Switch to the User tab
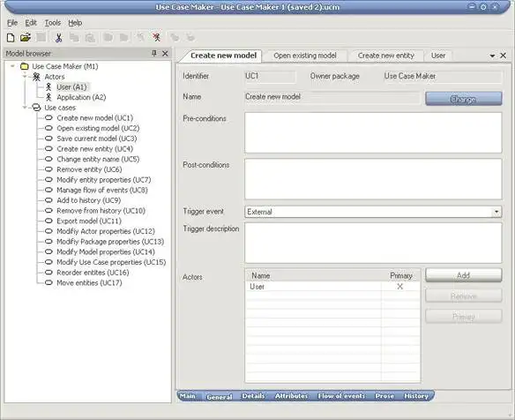The width and height of the screenshot is (515, 420). pyautogui.click(x=438, y=56)
